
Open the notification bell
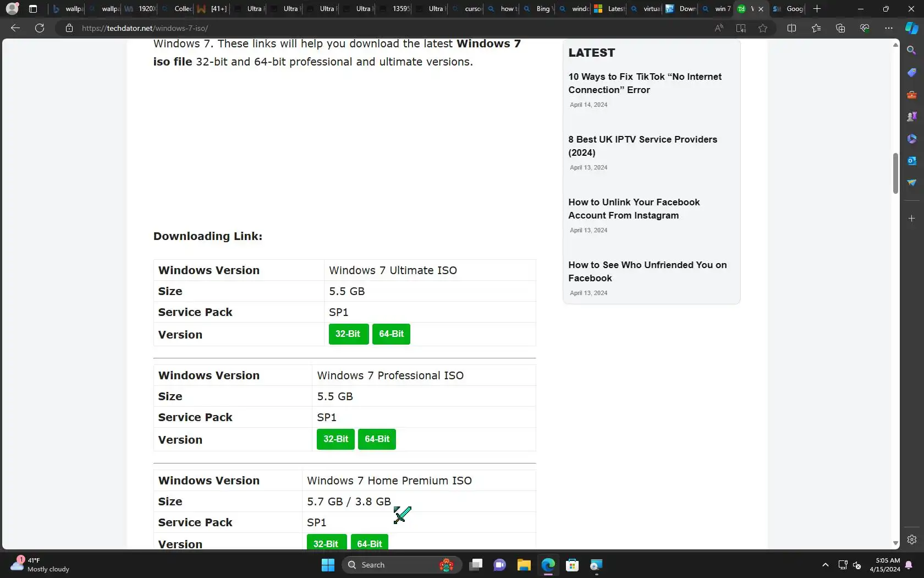click(x=909, y=565)
